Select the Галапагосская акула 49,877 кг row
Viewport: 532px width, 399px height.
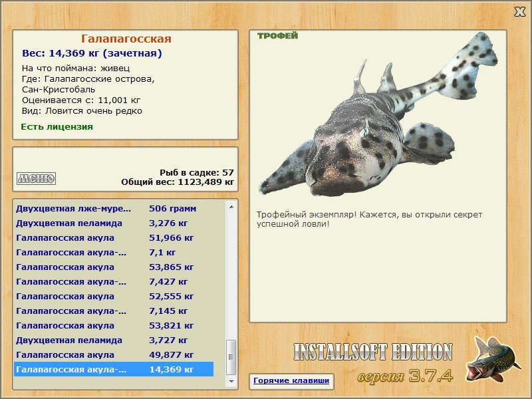pyautogui.click(x=114, y=354)
